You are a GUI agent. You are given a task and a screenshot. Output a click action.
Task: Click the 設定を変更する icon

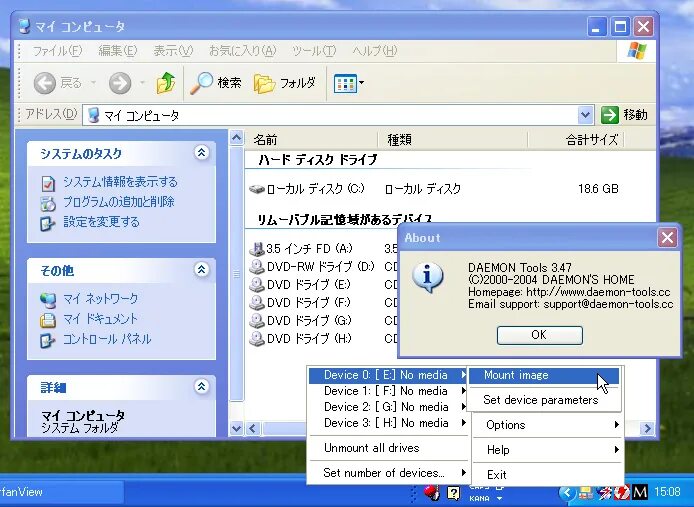pos(47,224)
